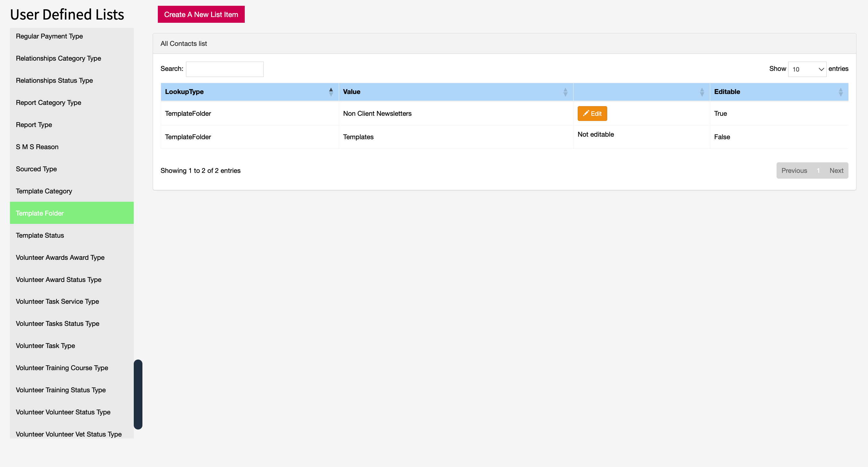Open Volunteer Task Service Type list
This screenshot has height=467, width=868.
coord(72,301)
